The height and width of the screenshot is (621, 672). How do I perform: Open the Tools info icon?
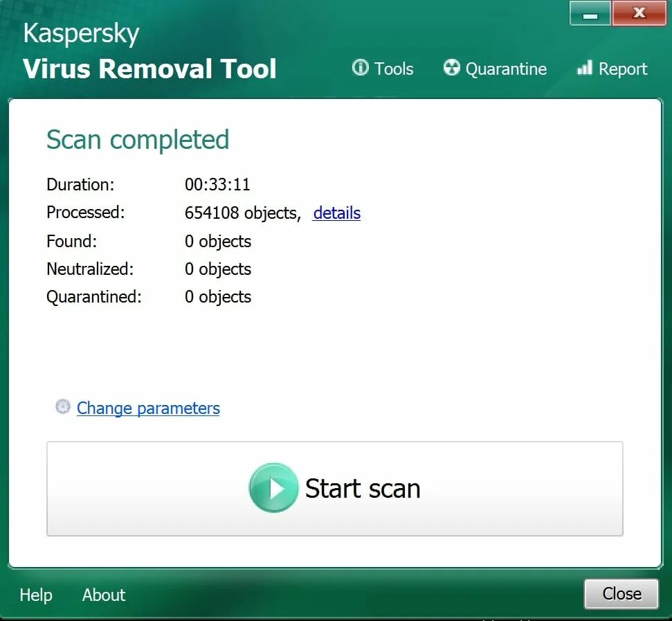[x=360, y=68]
